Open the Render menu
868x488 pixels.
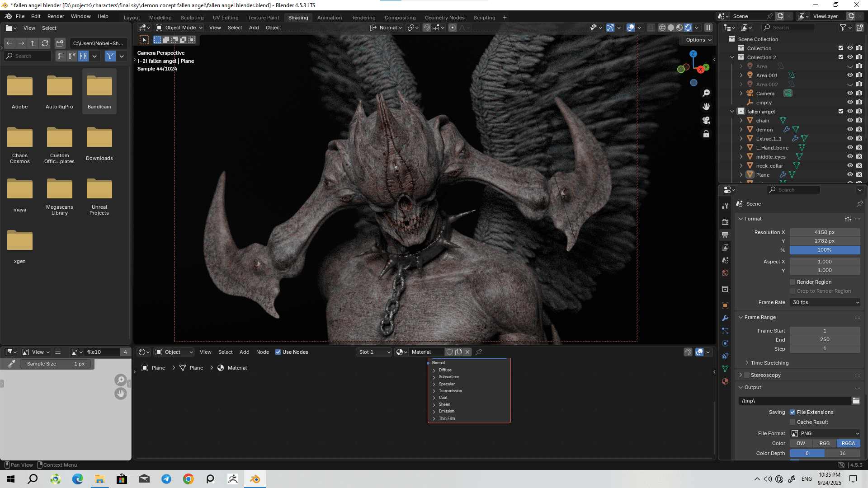pyautogui.click(x=56, y=16)
